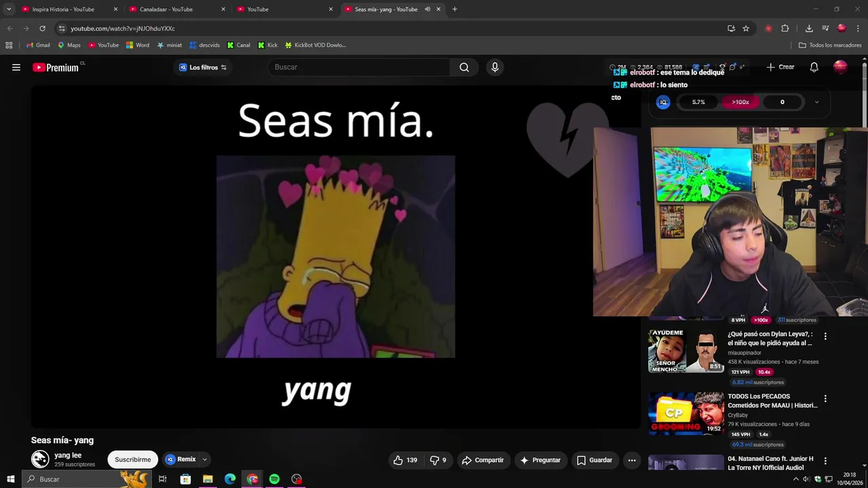Open notifications bell
Viewport: 868px width, 488px height.
coord(814,67)
